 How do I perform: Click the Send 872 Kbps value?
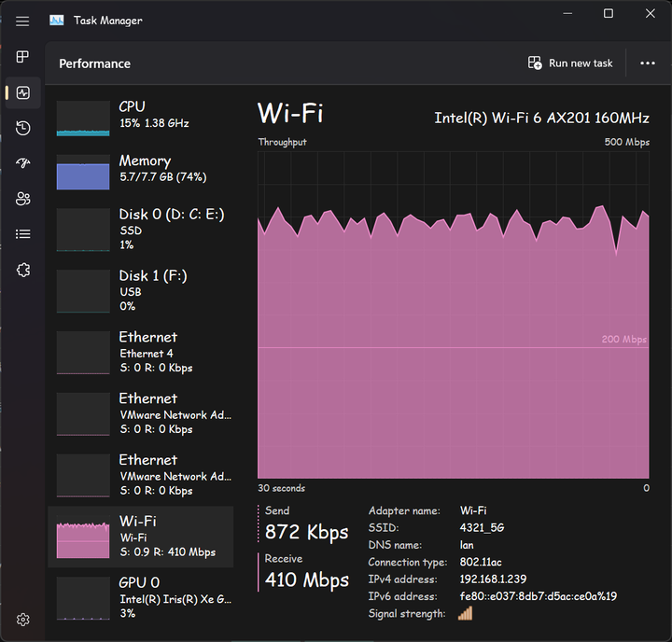[306, 532]
